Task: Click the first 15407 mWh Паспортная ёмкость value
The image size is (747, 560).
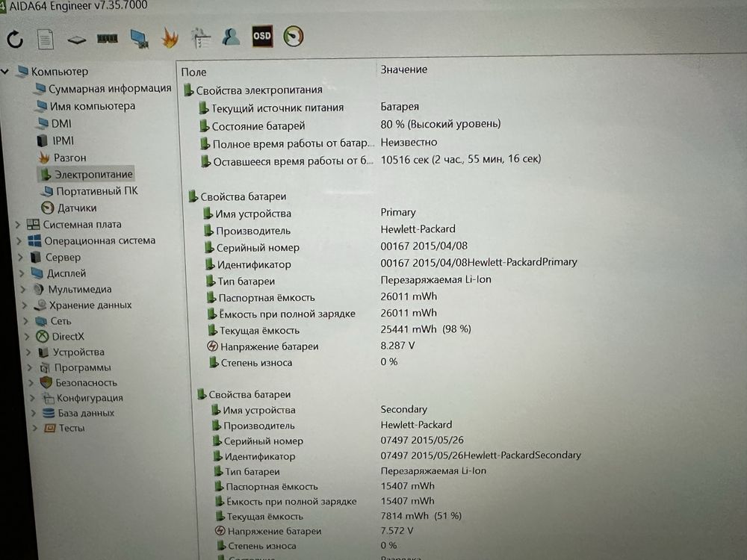Action: (407, 486)
